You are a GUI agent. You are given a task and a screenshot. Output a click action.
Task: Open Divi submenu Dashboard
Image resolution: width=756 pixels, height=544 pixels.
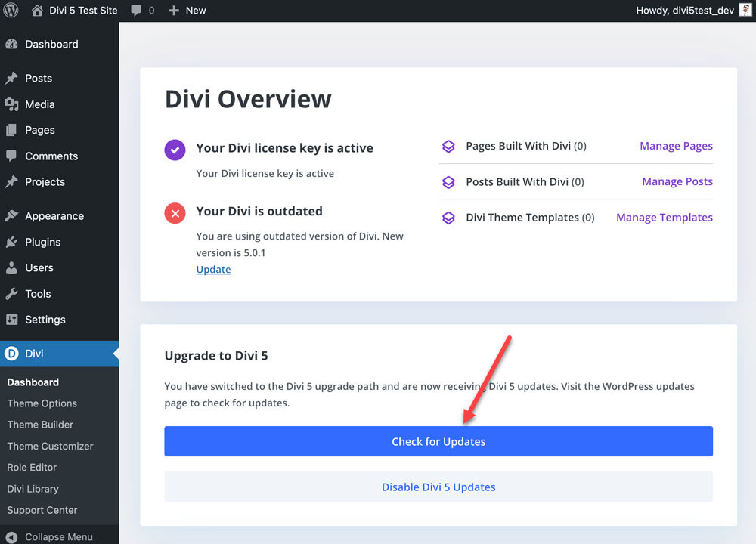[x=33, y=382]
